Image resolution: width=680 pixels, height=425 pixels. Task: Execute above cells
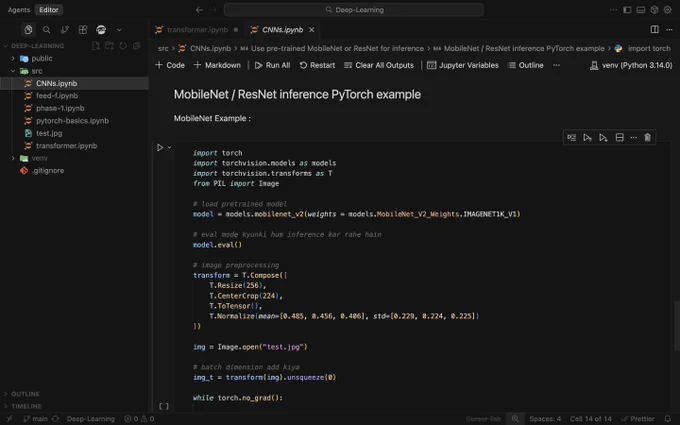click(x=587, y=137)
